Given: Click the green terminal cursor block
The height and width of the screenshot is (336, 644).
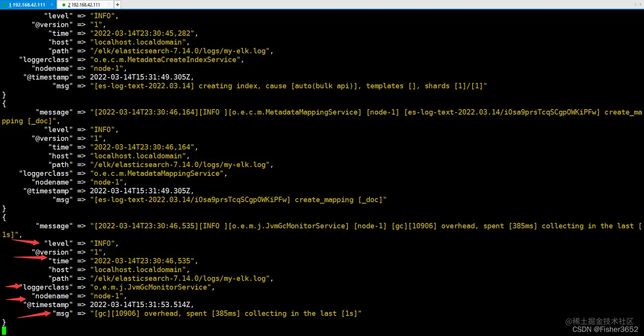Looking at the screenshot, I should click(4, 330).
